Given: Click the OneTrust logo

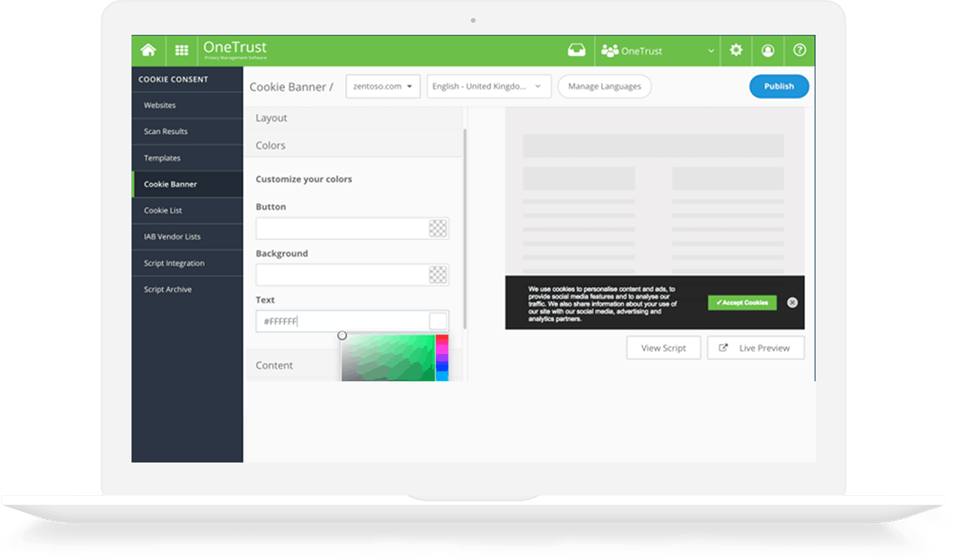Looking at the screenshot, I should pos(235,50).
